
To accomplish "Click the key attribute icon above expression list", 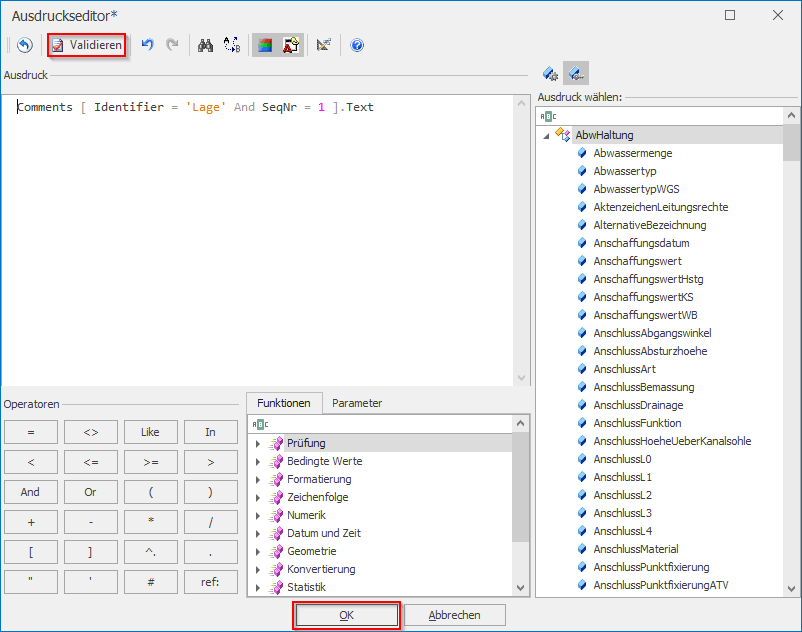I will click(575, 73).
